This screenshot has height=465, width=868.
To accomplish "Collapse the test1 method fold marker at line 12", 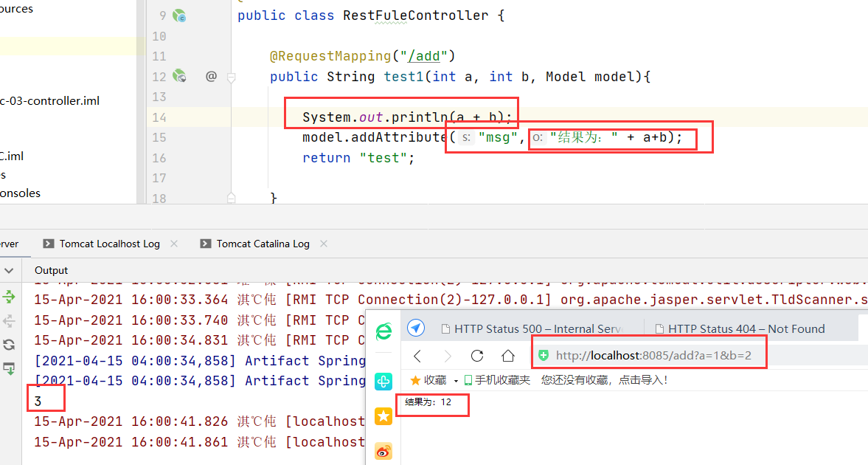I will pyautogui.click(x=232, y=77).
